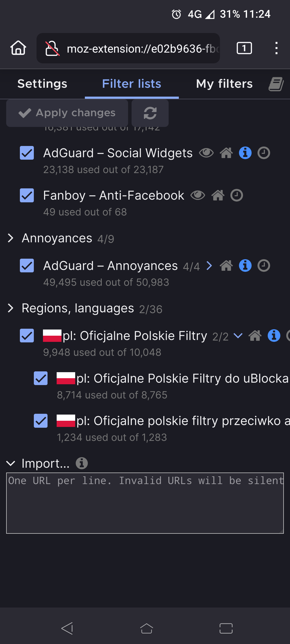
Task: Click the update now refresh icon
Action: tap(150, 113)
